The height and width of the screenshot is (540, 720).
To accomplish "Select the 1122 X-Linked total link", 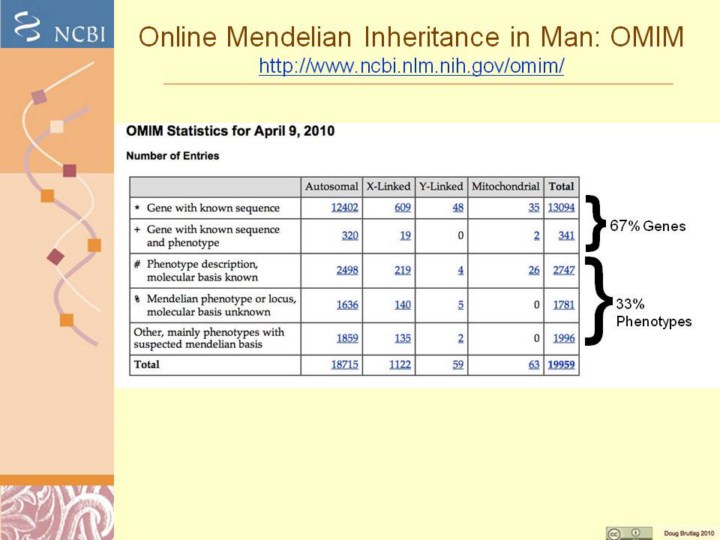I will pos(401,365).
